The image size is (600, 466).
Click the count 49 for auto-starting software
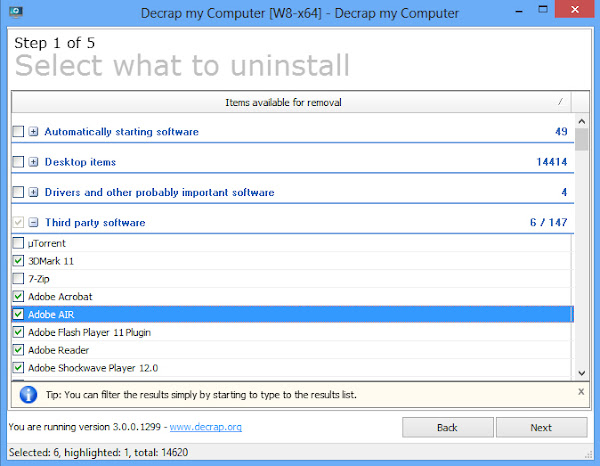(x=561, y=132)
